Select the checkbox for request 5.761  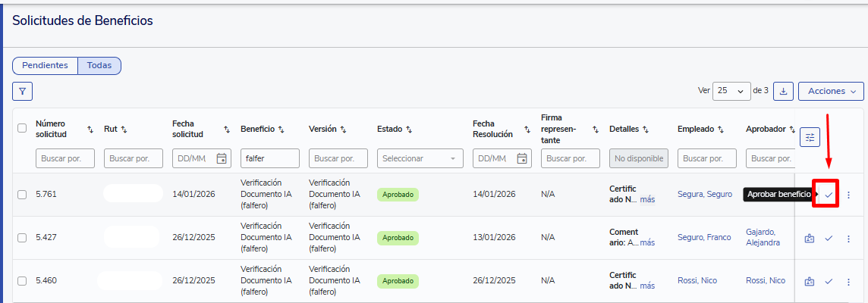[x=22, y=195]
